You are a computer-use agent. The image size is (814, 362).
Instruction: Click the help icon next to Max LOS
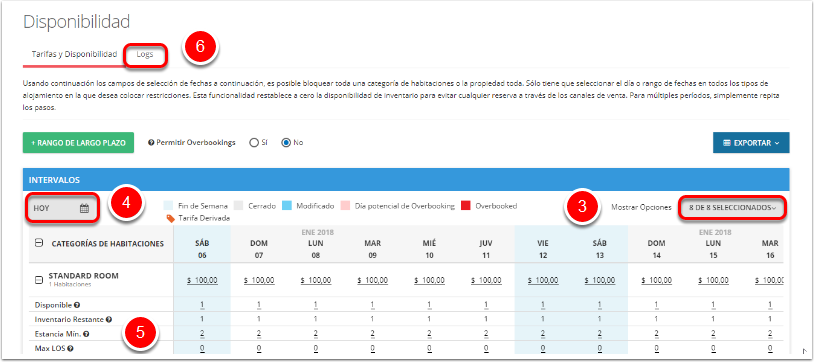coord(69,348)
